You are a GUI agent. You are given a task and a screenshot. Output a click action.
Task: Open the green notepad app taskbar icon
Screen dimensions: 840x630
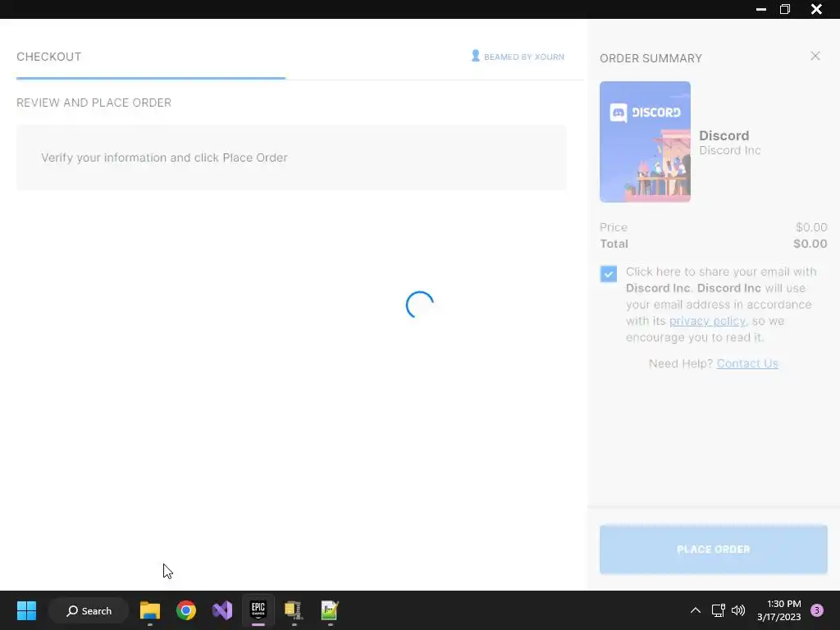330,610
